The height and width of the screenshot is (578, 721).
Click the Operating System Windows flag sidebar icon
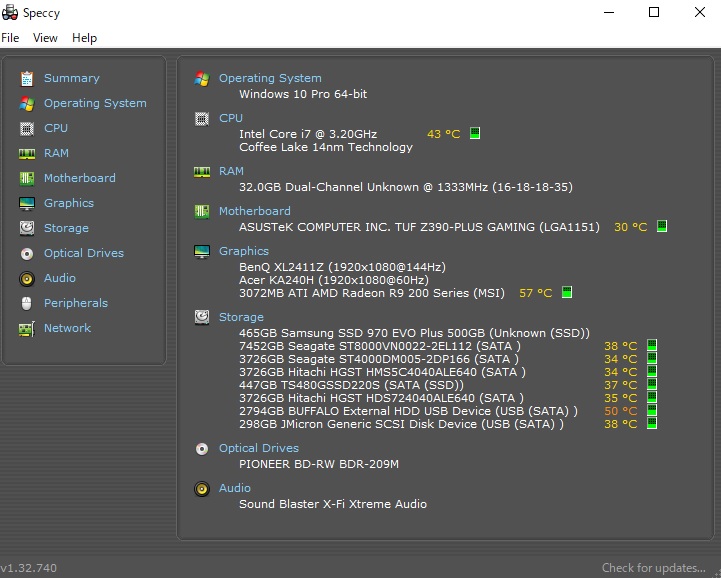27,103
